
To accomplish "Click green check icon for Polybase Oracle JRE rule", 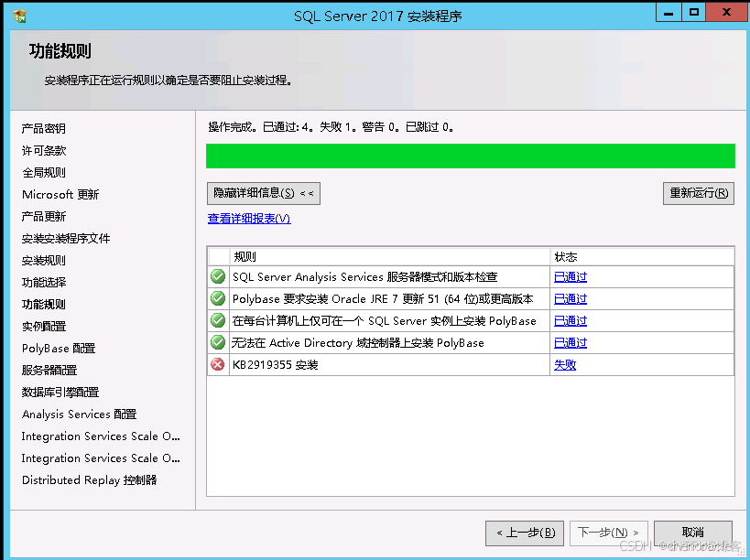I will tap(218, 298).
